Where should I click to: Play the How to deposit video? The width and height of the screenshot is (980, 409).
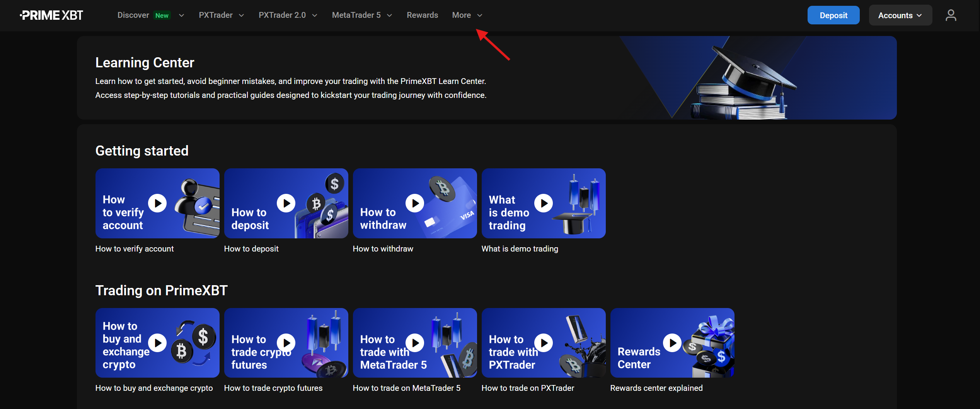(x=286, y=203)
